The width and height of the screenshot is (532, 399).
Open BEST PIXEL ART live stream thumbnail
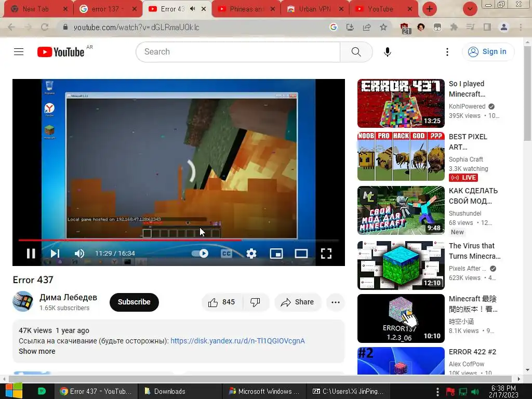[401, 156]
